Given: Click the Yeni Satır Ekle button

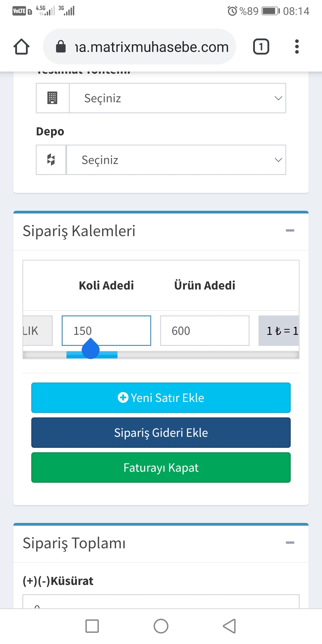Looking at the screenshot, I should [x=161, y=398].
